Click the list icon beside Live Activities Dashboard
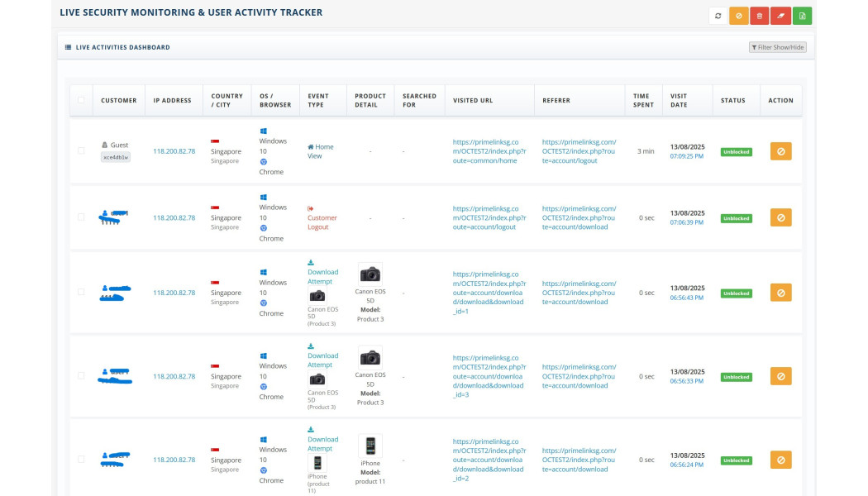Screen dimensions: 868x496 (x=68, y=47)
